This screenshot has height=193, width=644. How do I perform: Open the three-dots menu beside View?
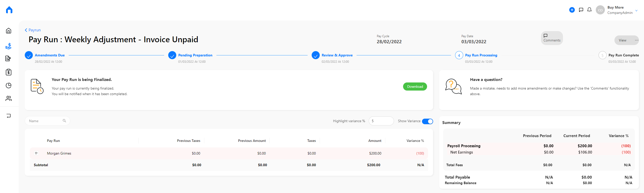click(x=636, y=40)
